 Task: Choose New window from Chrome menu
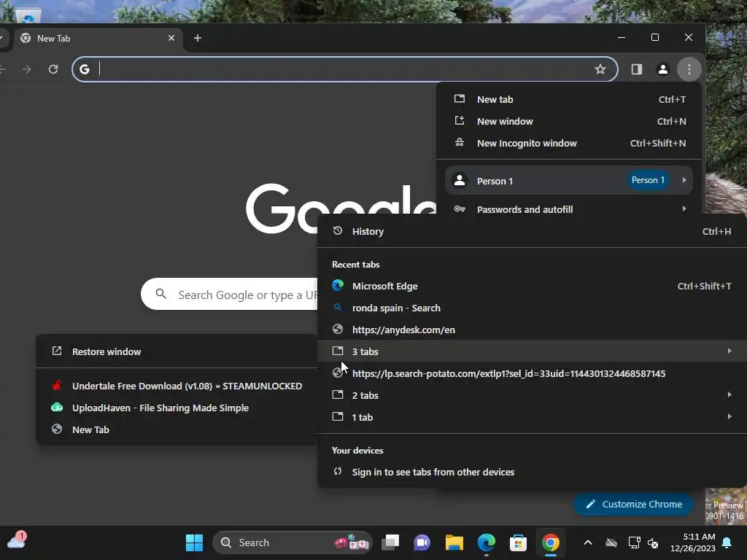click(569, 122)
